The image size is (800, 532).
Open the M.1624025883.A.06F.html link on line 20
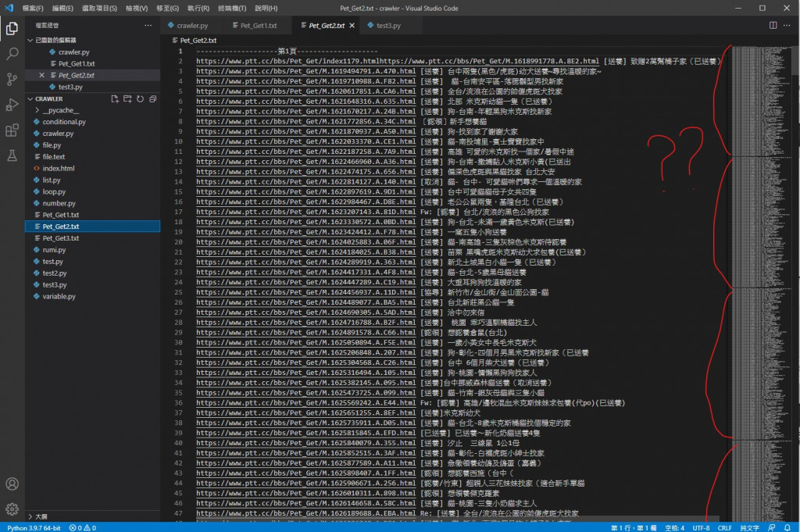pyautogui.click(x=305, y=242)
